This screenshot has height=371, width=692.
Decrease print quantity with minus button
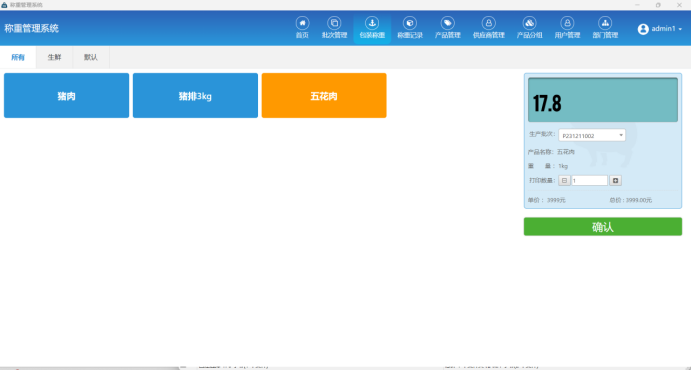[x=564, y=180]
